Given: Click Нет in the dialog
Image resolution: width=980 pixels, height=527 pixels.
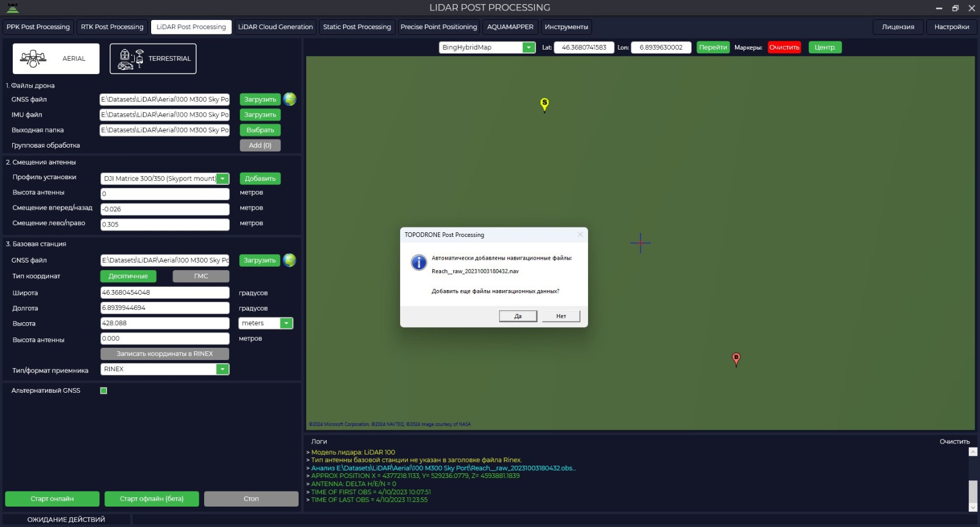Looking at the screenshot, I should [x=561, y=316].
